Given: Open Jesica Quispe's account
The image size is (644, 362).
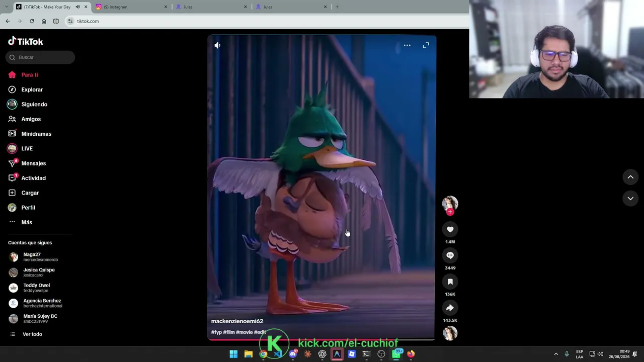Looking at the screenshot, I should pos(32,272).
